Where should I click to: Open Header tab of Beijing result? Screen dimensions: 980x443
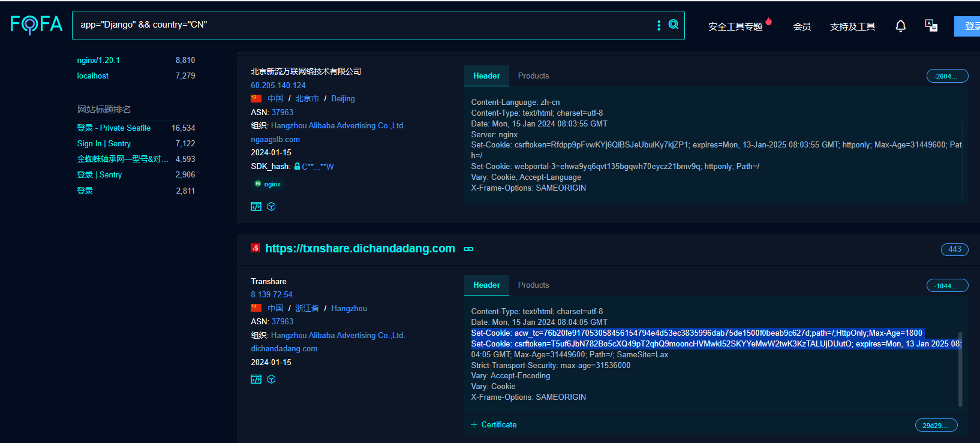(x=486, y=76)
